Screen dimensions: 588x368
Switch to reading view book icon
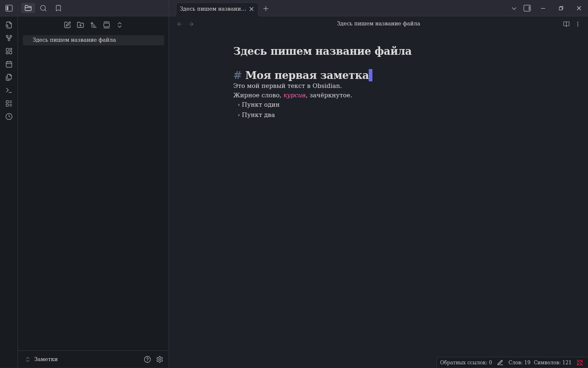pos(566,24)
